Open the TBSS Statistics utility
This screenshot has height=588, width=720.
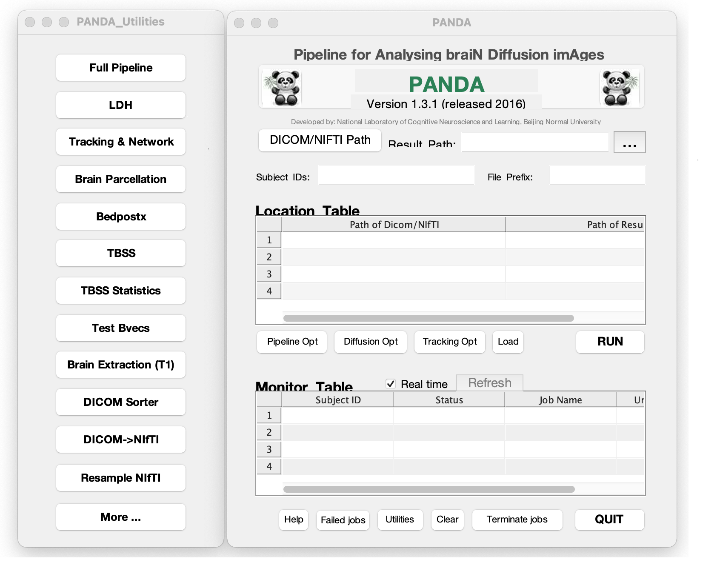click(x=121, y=291)
